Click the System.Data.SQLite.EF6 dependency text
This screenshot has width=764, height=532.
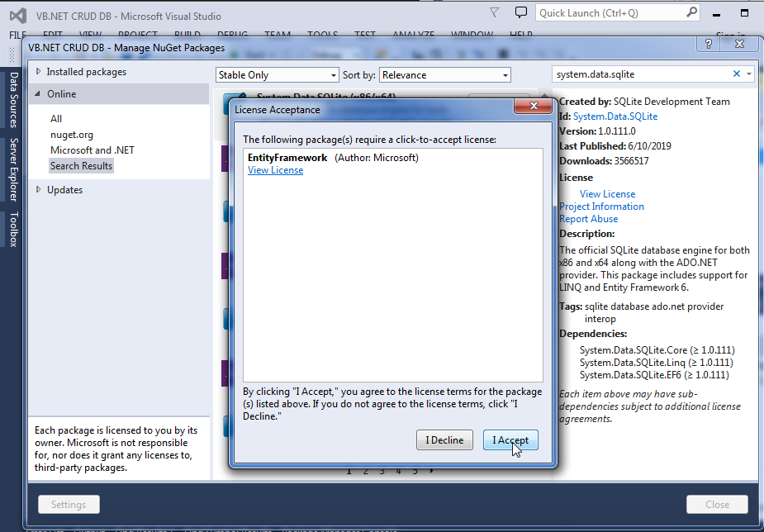point(654,375)
